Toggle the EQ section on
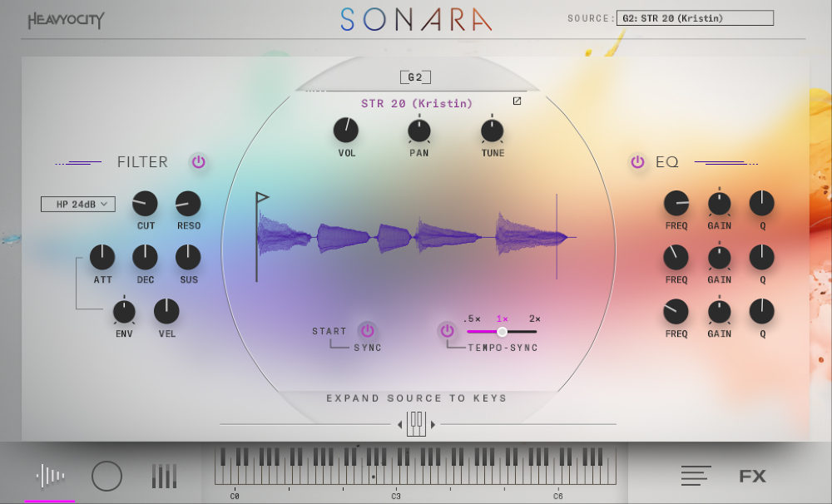Viewport: 832px width, 504px height. click(637, 161)
